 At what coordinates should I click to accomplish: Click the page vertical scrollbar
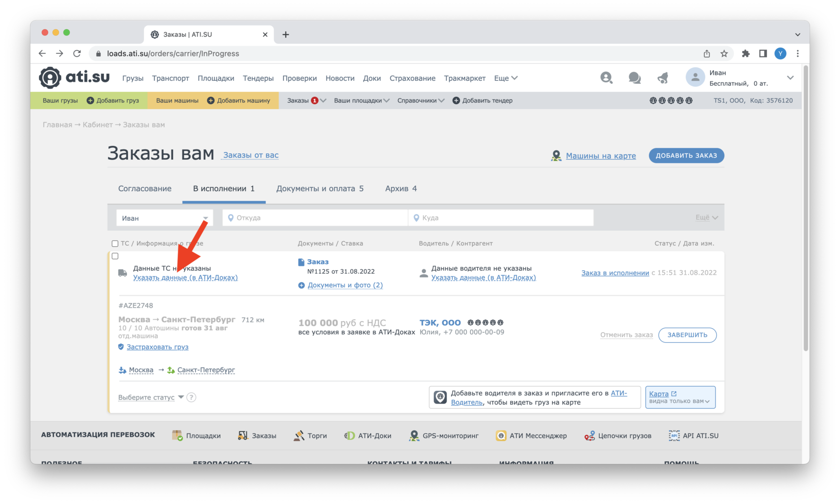[805, 208]
